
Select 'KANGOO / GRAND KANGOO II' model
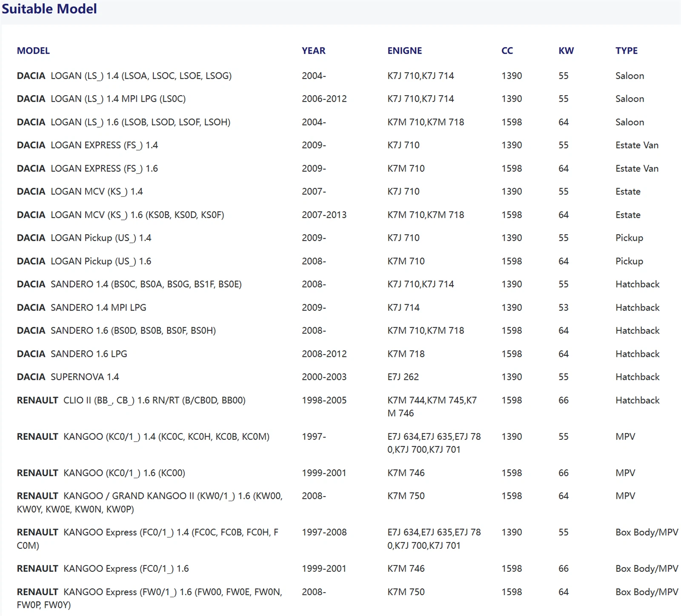[x=150, y=502]
